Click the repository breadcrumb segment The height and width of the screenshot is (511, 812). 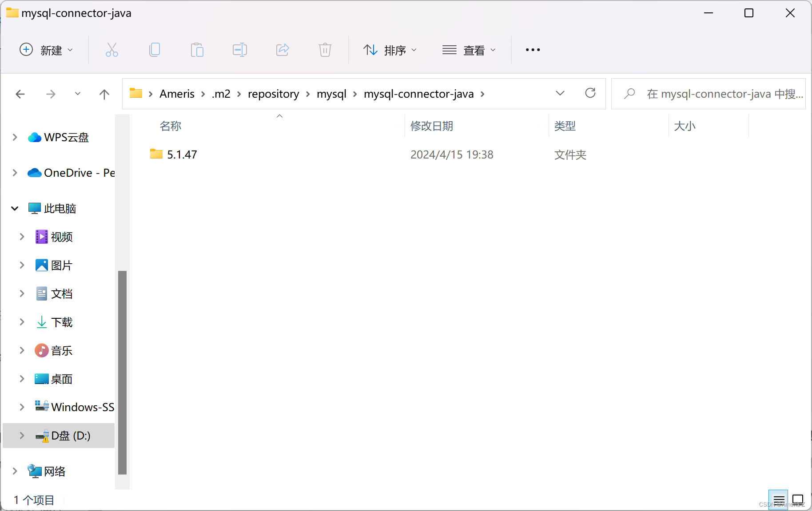[x=273, y=94]
